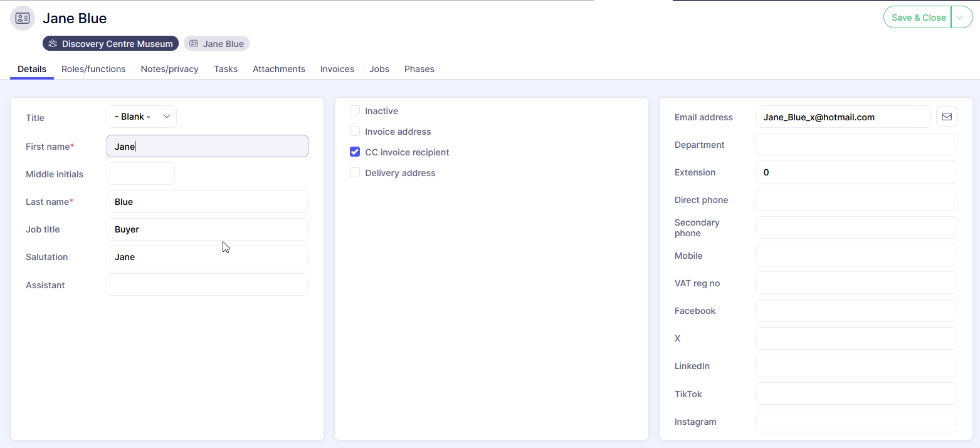Expand the Save & Close options arrow
980x448 pixels.
[962, 18]
